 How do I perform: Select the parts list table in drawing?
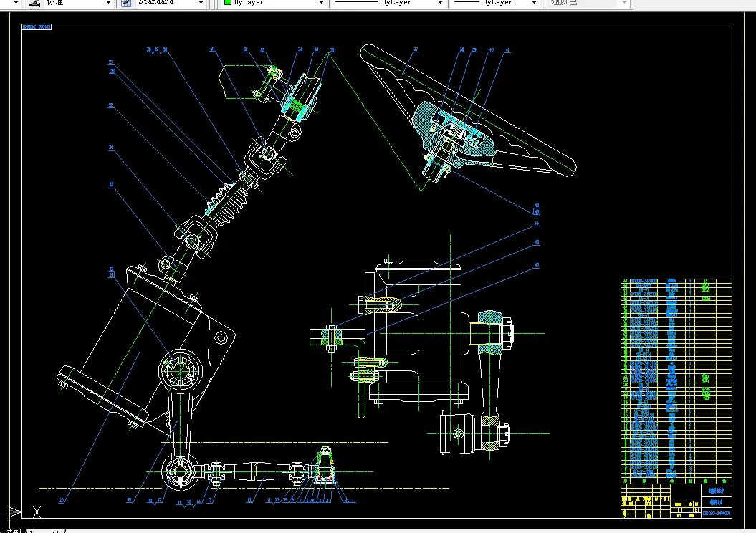pos(676,380)
